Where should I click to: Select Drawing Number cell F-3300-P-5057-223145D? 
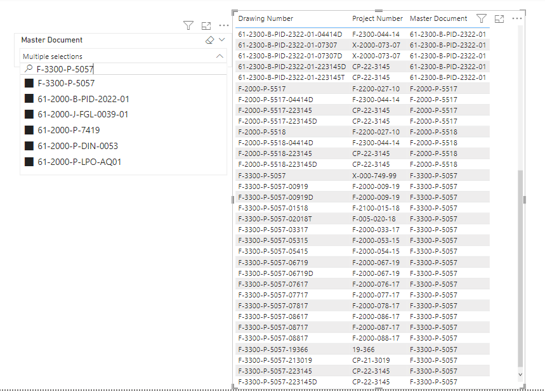277,382
